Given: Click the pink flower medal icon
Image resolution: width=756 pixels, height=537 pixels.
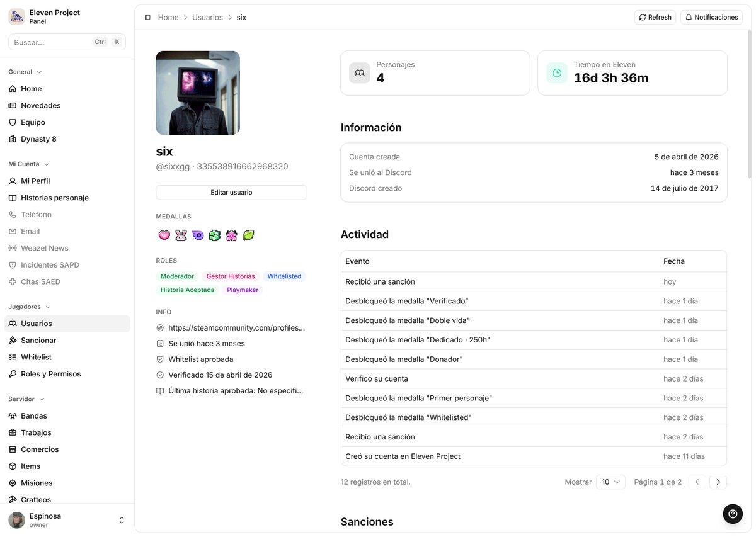Looking at the screenshot, I should click(x=231, y=235).
